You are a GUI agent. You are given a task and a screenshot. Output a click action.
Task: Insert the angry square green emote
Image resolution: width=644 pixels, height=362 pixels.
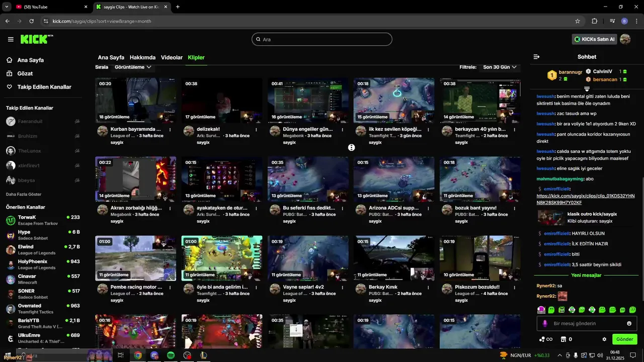561,310
